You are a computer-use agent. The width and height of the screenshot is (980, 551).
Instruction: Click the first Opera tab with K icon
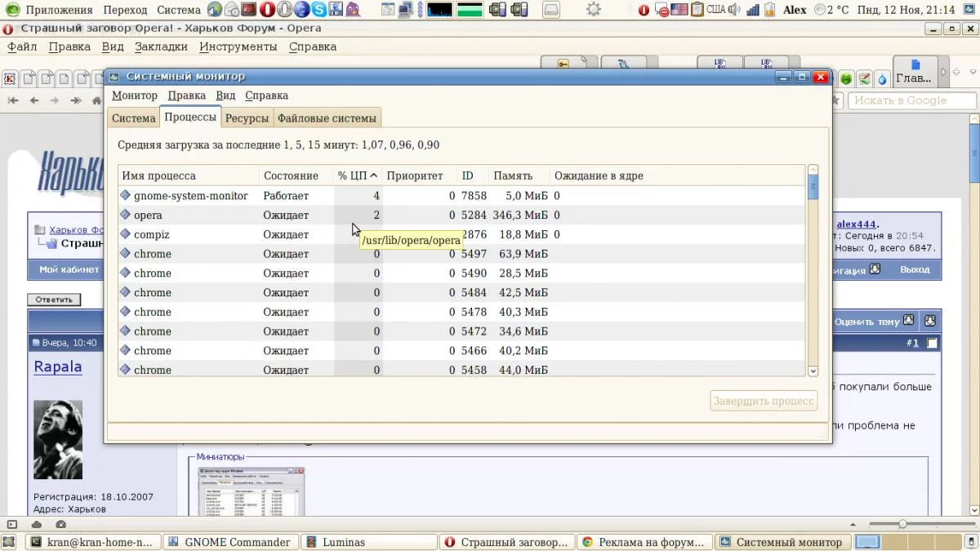point(11,78)
